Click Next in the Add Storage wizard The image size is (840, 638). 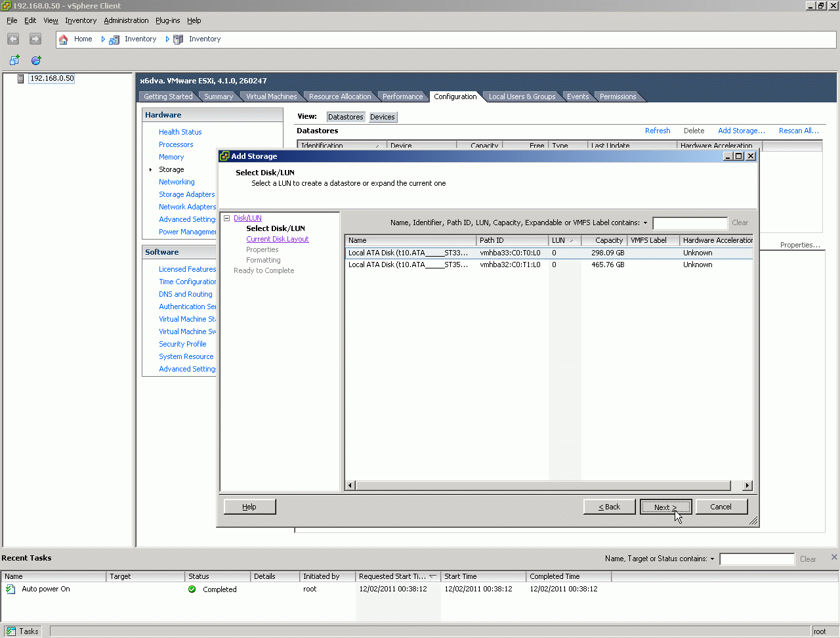pyautogui.click(x=665, y=507)
